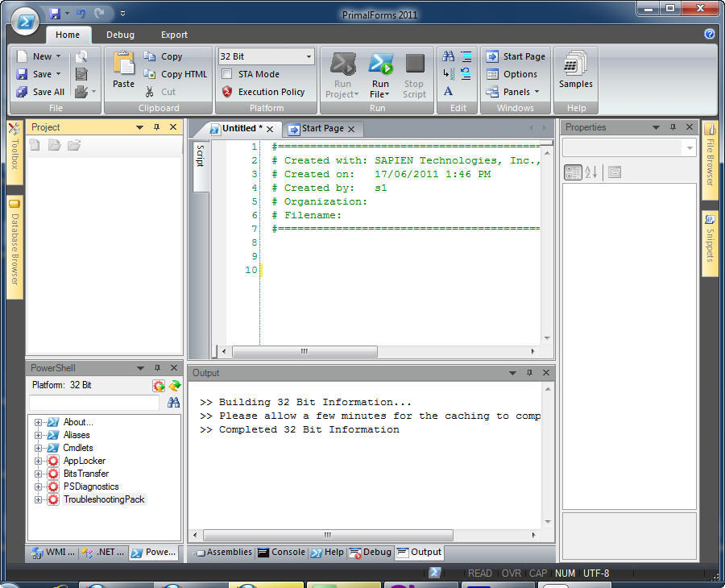Expand the Aliases tree node
Screen dimensions: 725x588
[38, 435]
